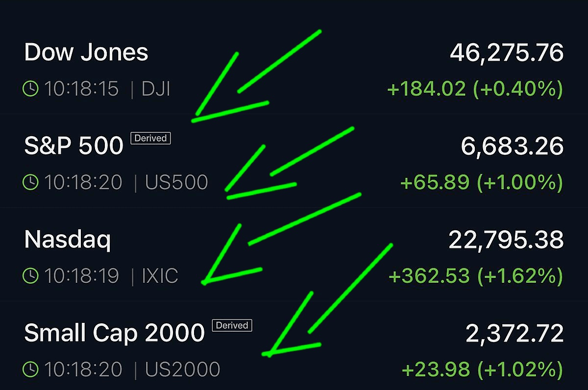
Task: Click the Nasdaq change +362.53 (+1.62%)
Action: [476, 276]
